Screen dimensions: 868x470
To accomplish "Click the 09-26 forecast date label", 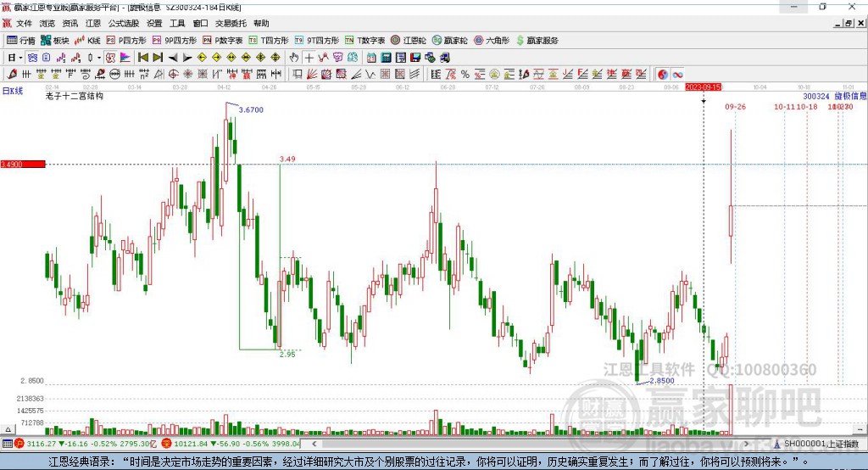I will click(x=735, y=106).
